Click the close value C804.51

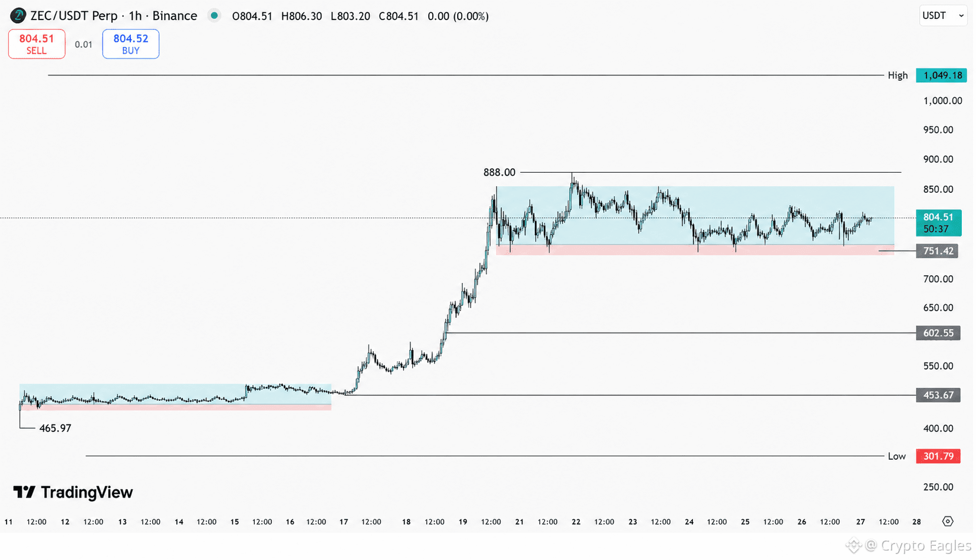(x=399, y=16)
